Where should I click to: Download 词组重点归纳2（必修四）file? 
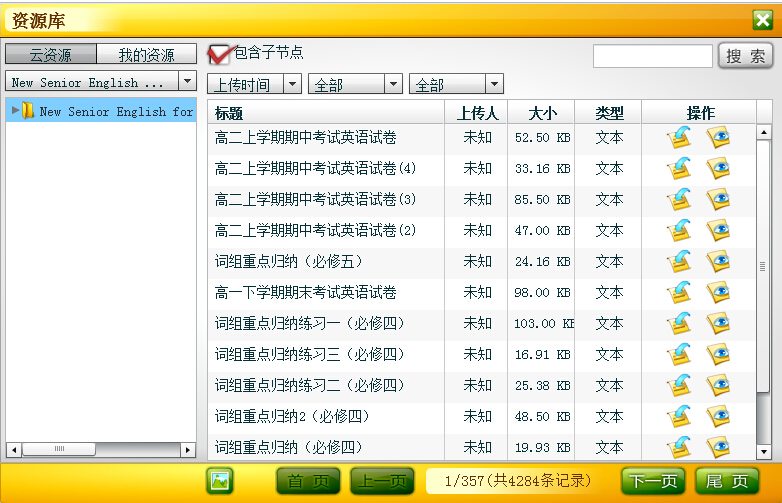click(x=680, y=416)
